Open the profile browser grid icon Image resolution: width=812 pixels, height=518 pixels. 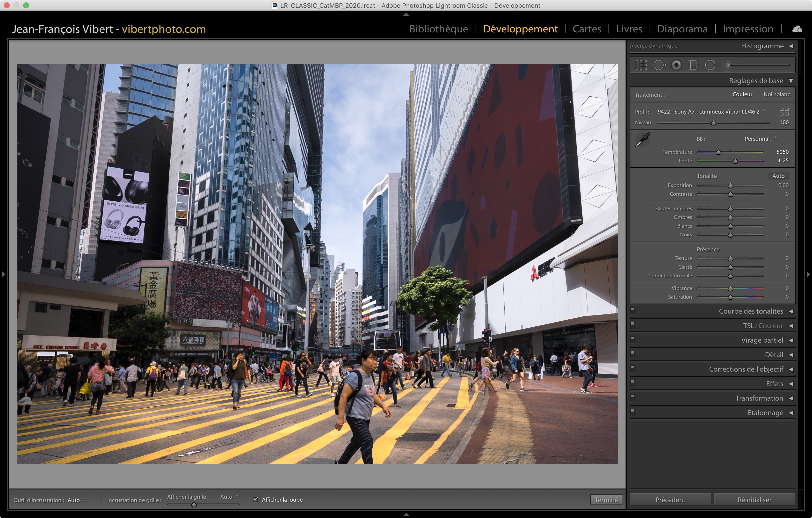[784, 112]
